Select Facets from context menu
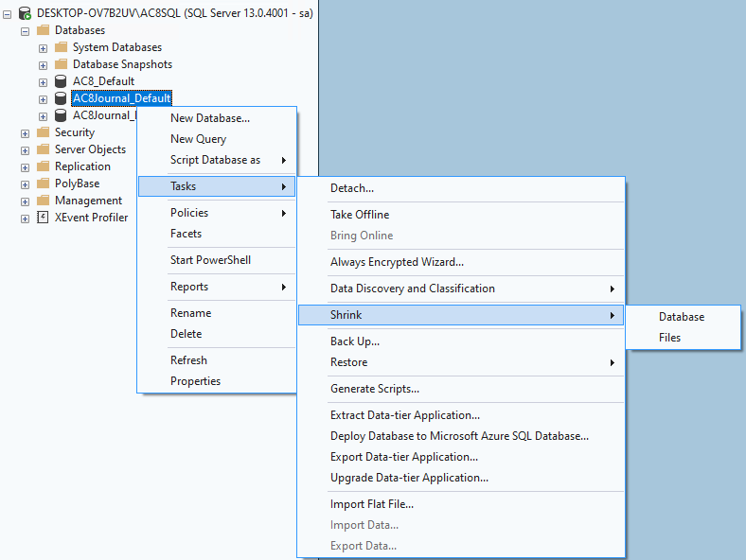Screen dimensions: 746x560 pos(217,234)
